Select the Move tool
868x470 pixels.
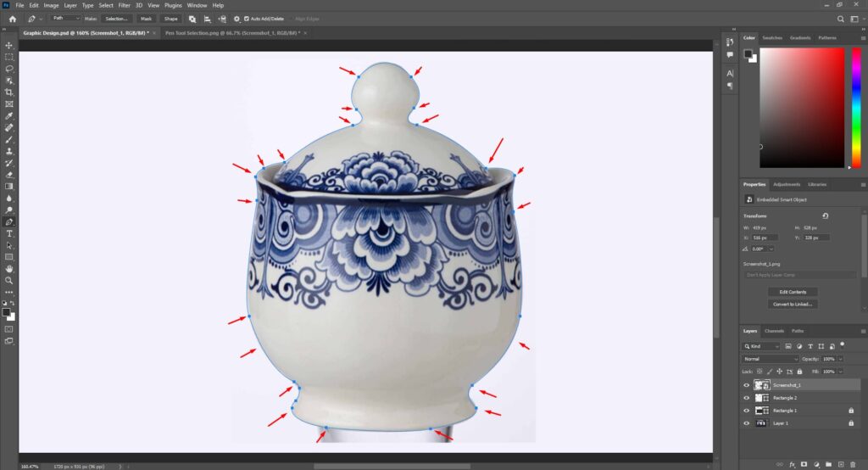pyautogui.click(x=8, y=46)
